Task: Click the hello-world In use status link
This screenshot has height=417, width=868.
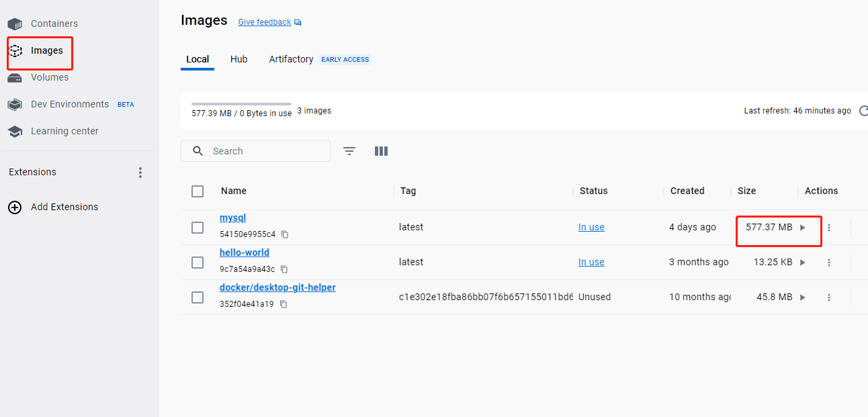Action: tap(591, 263)
